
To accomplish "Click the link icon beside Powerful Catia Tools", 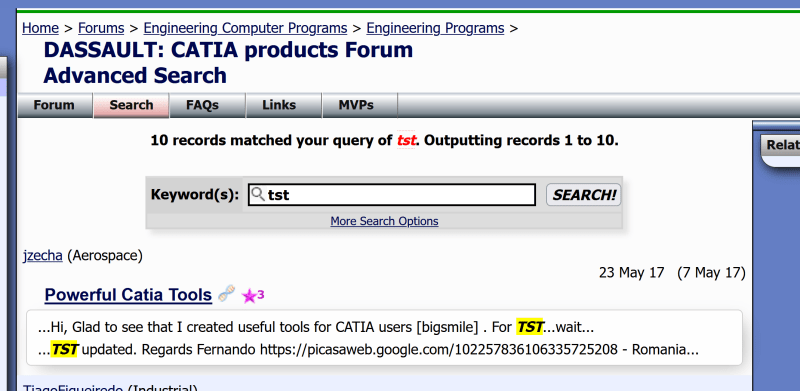I will 226,294.
